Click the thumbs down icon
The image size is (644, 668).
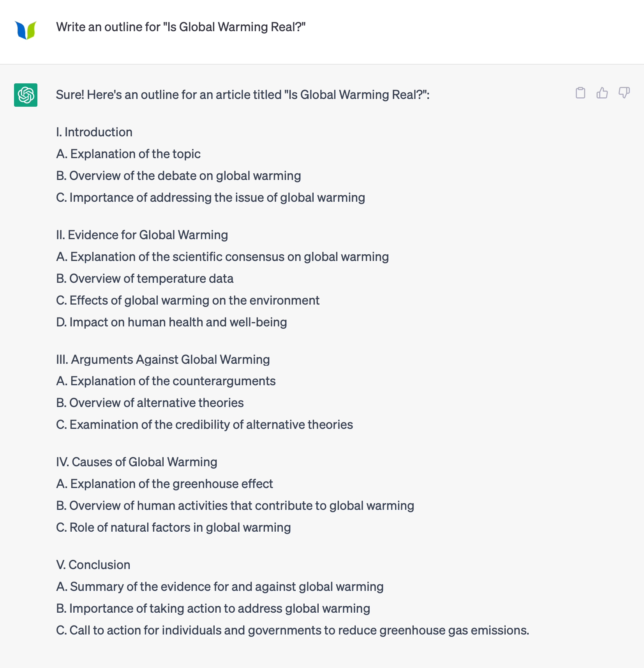point(624,93)
